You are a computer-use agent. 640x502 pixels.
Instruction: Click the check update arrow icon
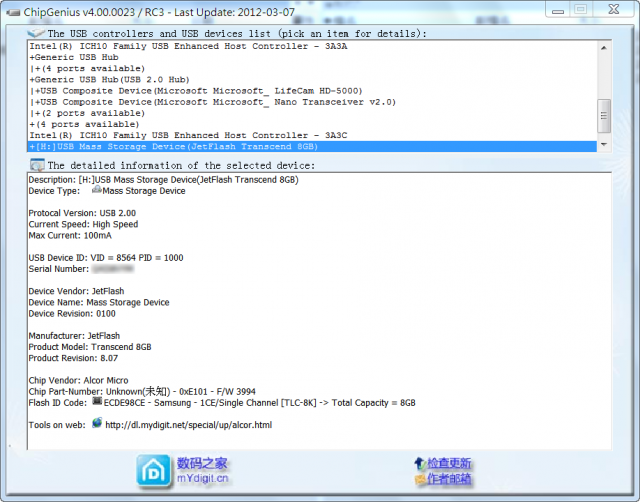(x=420, y=463)
